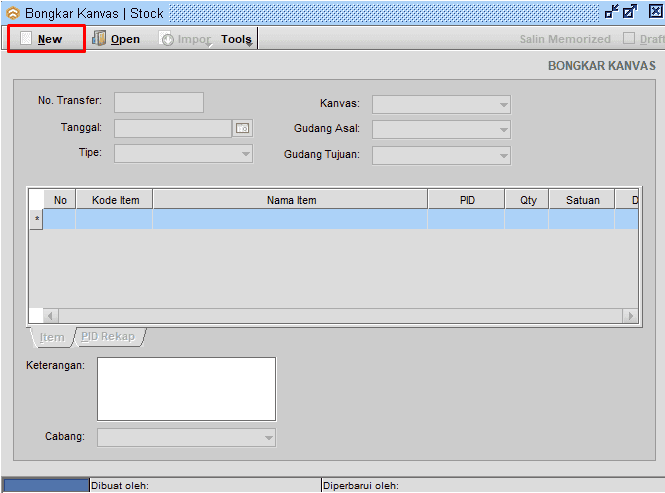Image resolution: width=665 pixels, height=493 pixels.
Task: Open an existing Bongkar Kanvas record
Action: (x=116, y=39)
